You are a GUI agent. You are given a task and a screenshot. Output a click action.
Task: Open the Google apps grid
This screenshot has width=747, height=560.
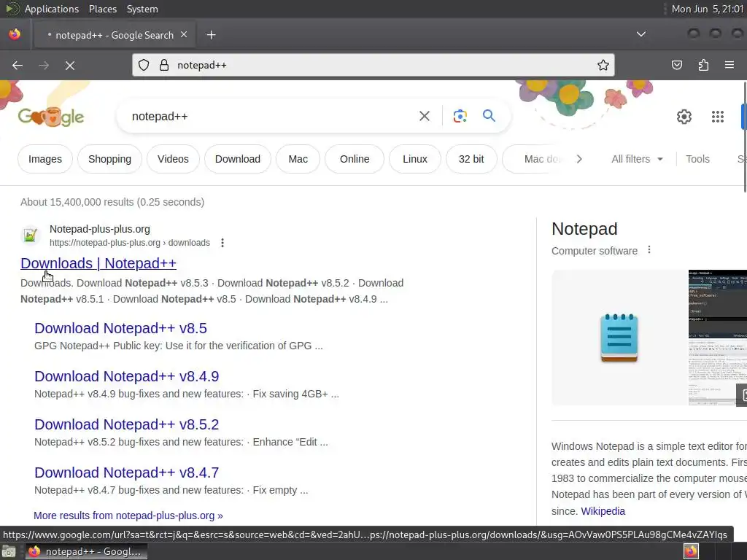(718, 117)
